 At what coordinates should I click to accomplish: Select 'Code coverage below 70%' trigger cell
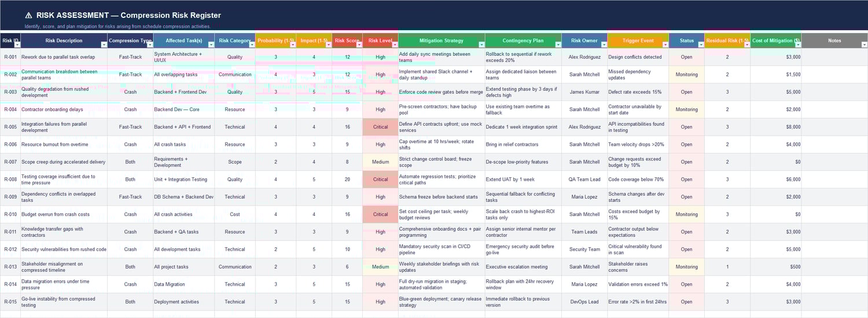[638, 180]
